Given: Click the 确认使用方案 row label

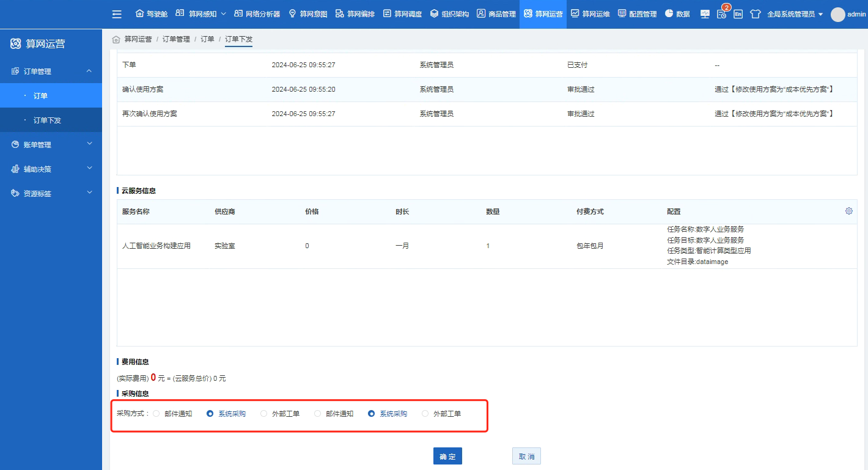Looking at the screenshot, I should point(143,89).
